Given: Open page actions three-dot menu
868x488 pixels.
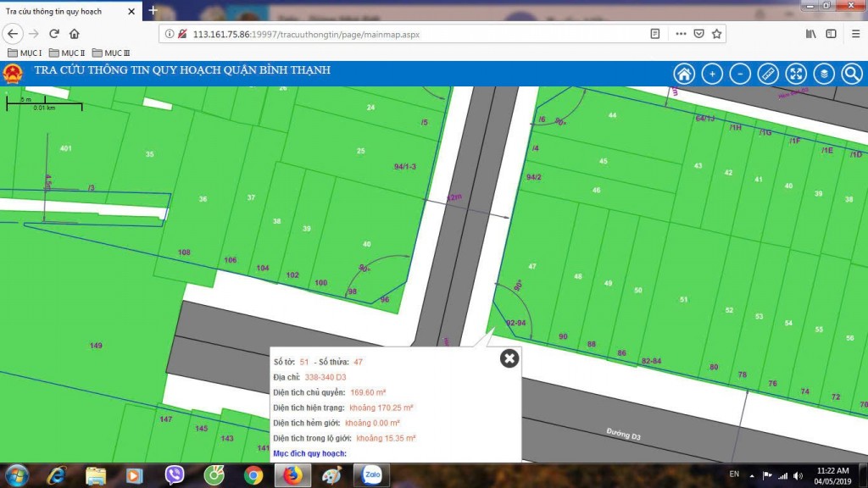Looking at the screenshot, I should coord(681,34).
